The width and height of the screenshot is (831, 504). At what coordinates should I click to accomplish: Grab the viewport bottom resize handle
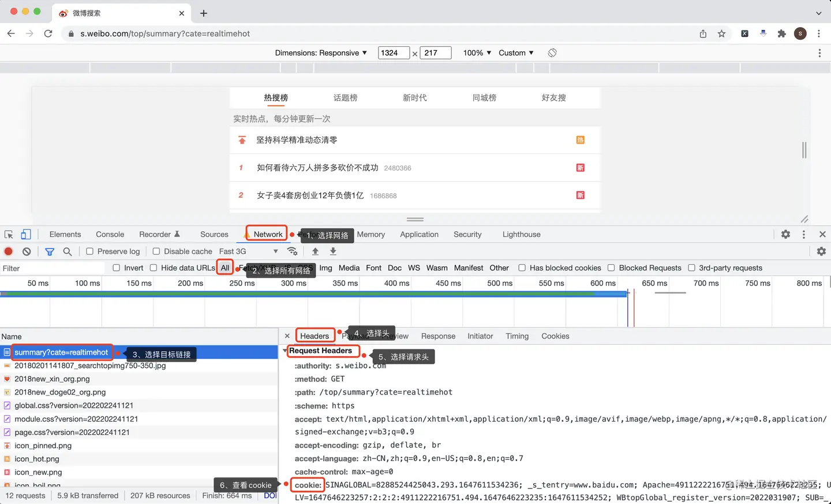(x=415, y=219)
